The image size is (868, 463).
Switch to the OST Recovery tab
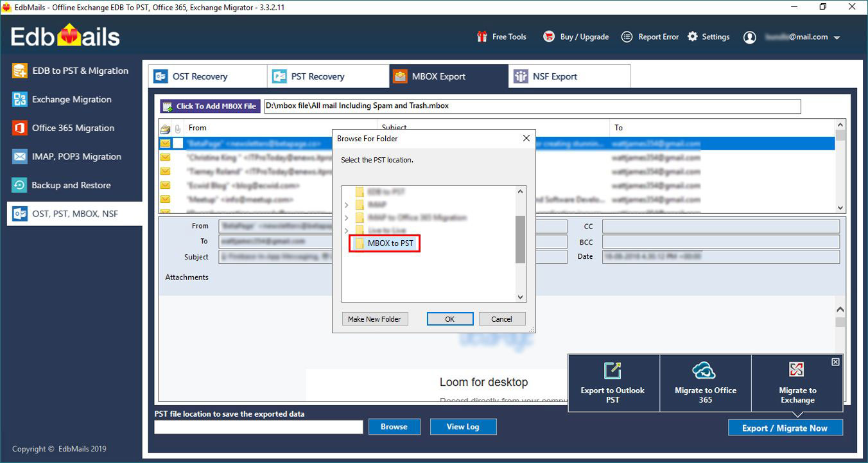click(208, 76)
